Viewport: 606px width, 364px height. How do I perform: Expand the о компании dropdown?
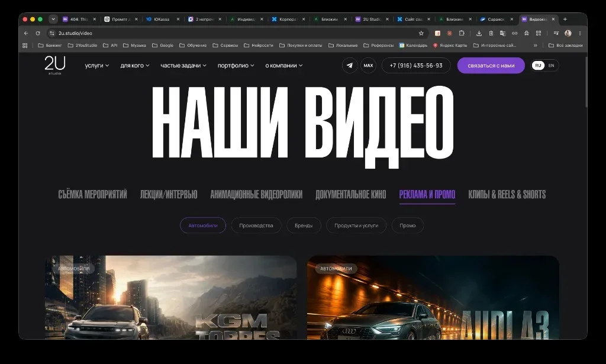(284, 65)
